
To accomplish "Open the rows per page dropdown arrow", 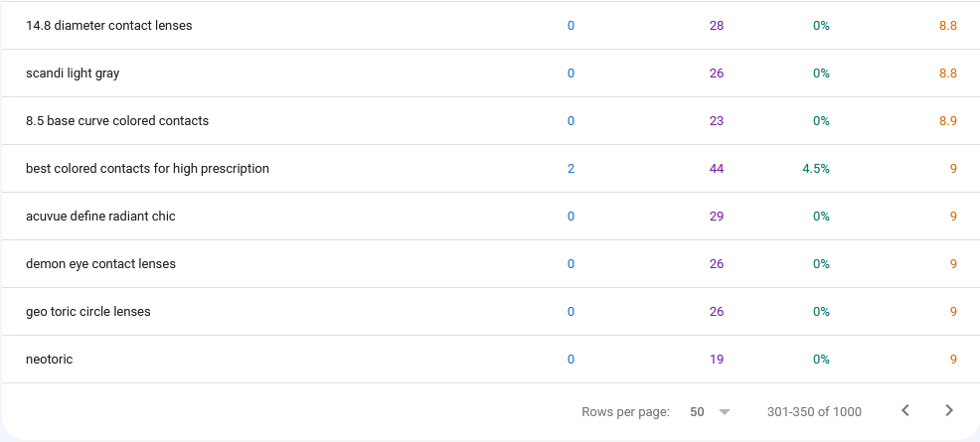I will tap(725, 411).
